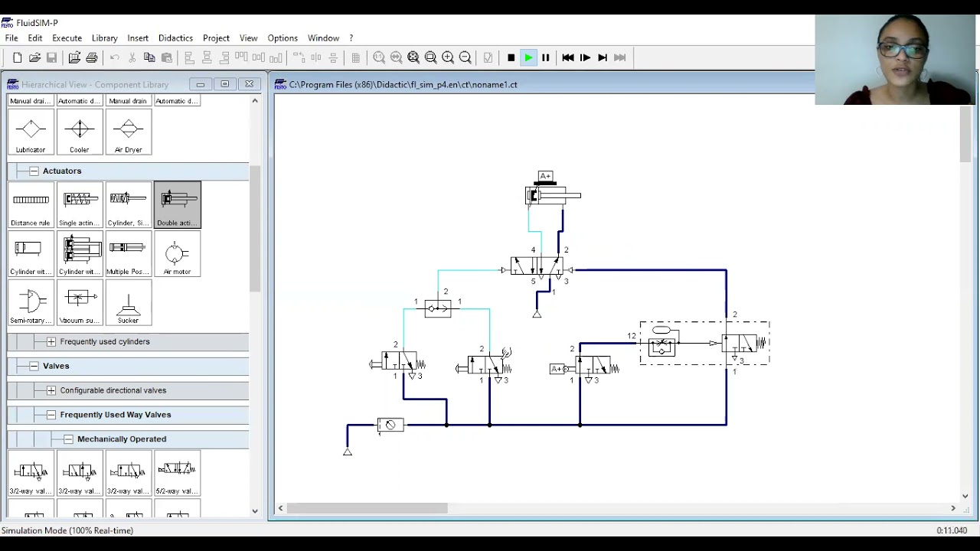Screen dimensions: 980x551
Task: Expand Configurable directional valves group
Action: (51, 390)
